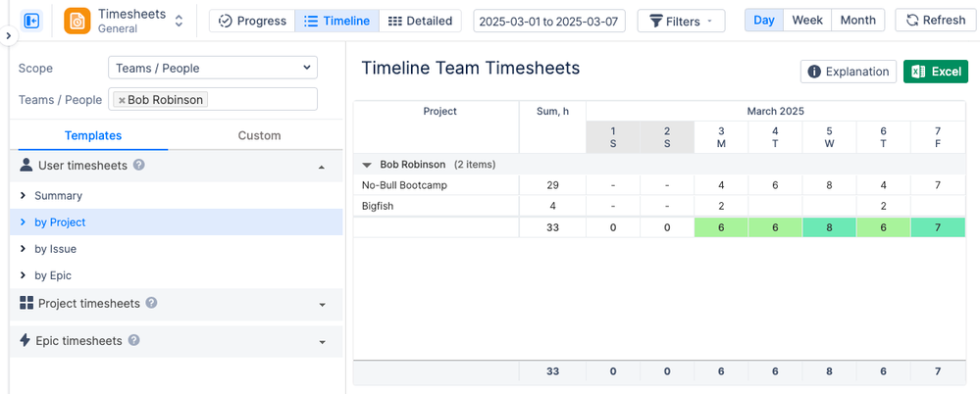Remove Bob Robinson tag with x
The image size is (980, 394).
[x=122, y=100]
